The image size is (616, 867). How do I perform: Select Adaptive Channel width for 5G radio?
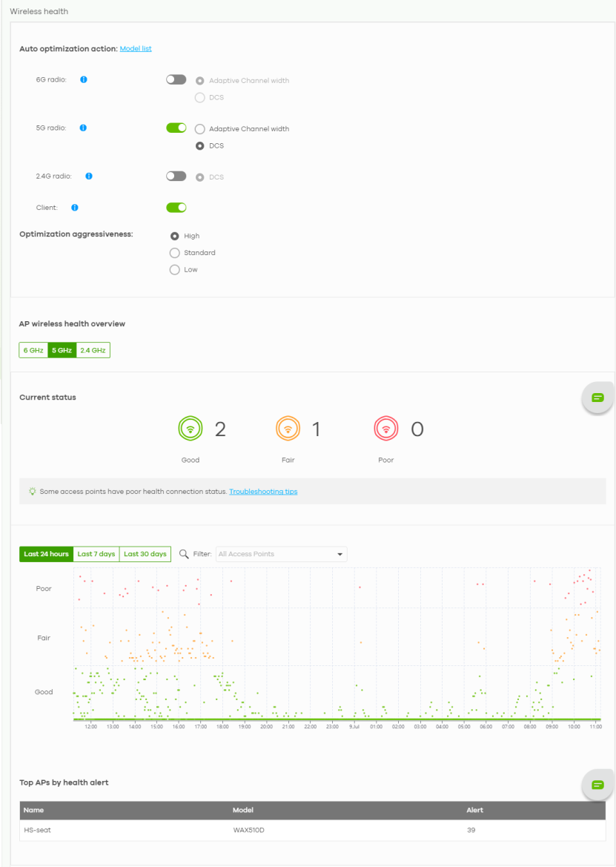tap(199, 129)
